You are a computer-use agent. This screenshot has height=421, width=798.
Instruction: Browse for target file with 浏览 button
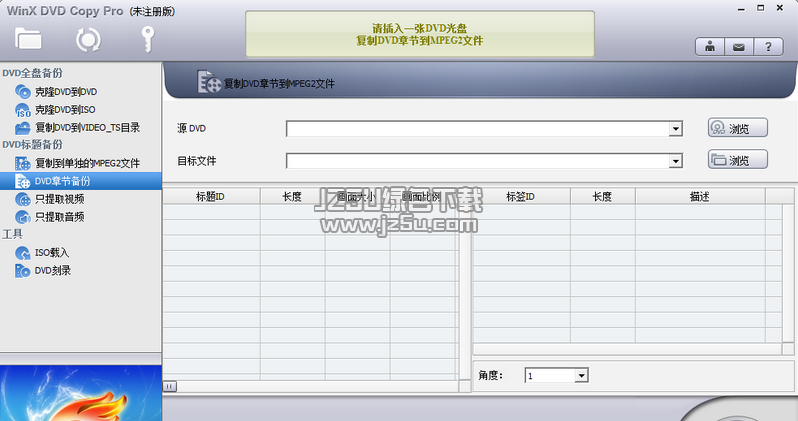(737, 160)
